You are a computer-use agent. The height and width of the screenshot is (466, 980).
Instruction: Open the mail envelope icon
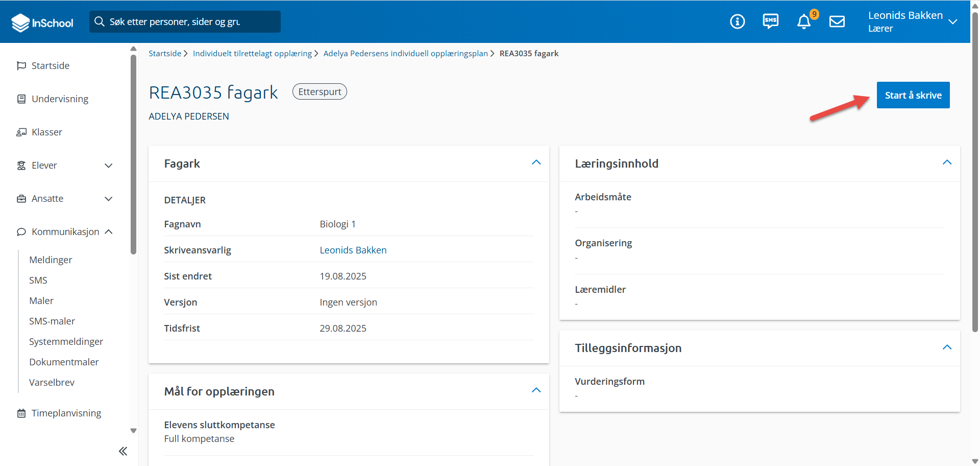pyautogui.click(x=837, y=21)
